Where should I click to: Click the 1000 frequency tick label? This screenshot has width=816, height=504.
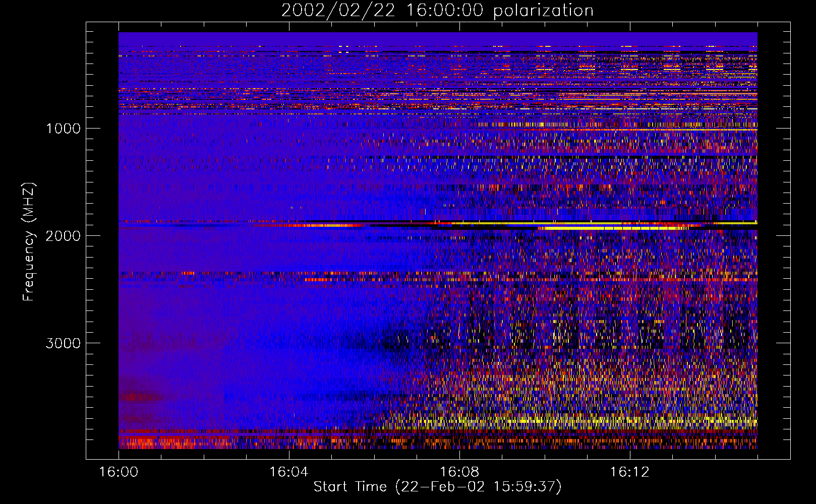pyautogui.click(x=63, y=129)
